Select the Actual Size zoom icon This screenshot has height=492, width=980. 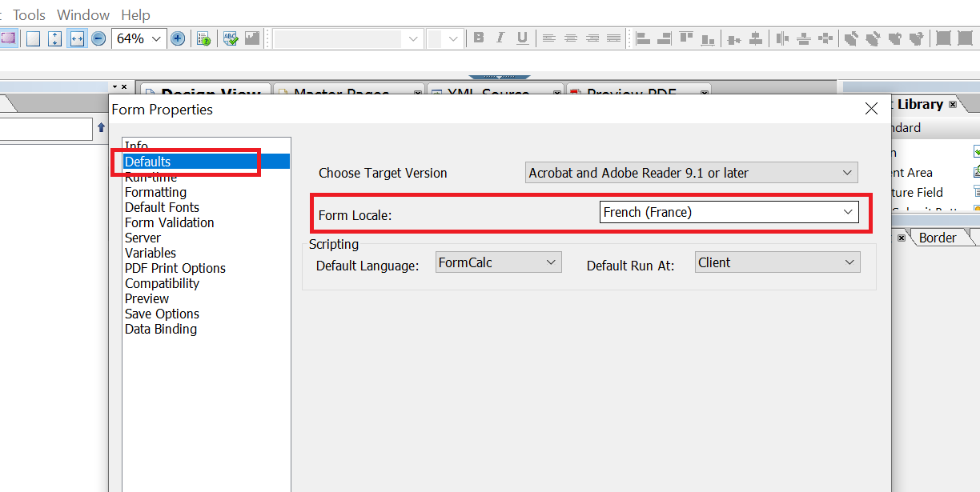pos(33,38)
